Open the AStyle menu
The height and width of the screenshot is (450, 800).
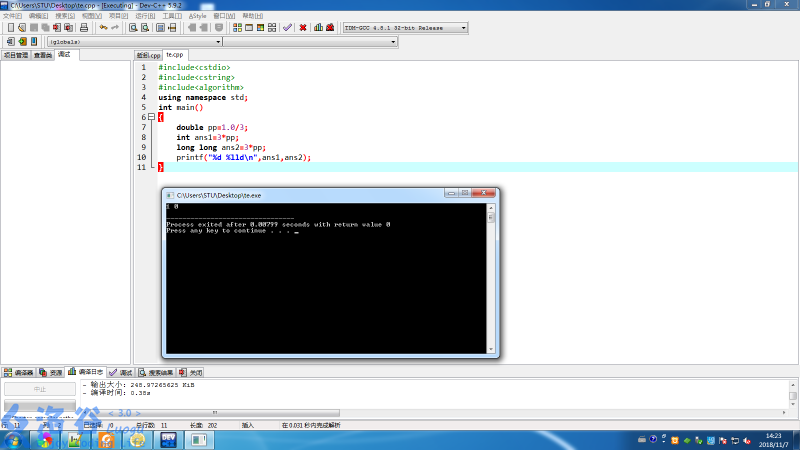(x=198, y=16)
